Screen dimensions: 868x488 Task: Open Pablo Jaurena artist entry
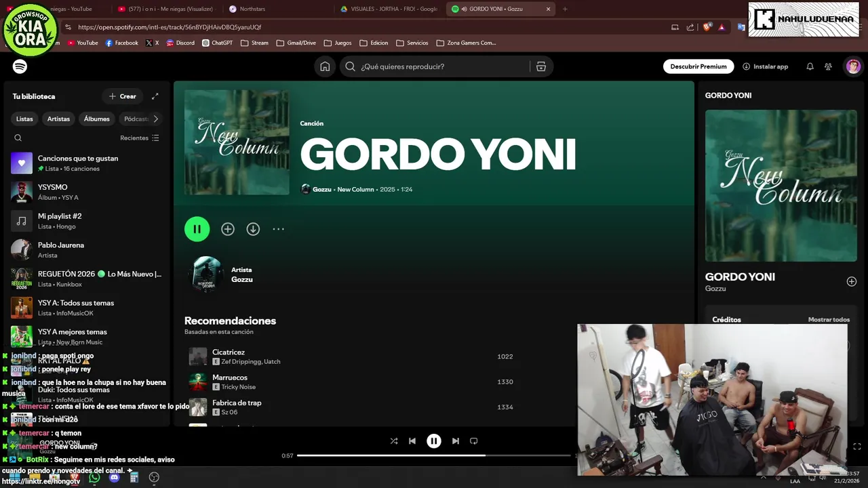[x=87, y=249]
